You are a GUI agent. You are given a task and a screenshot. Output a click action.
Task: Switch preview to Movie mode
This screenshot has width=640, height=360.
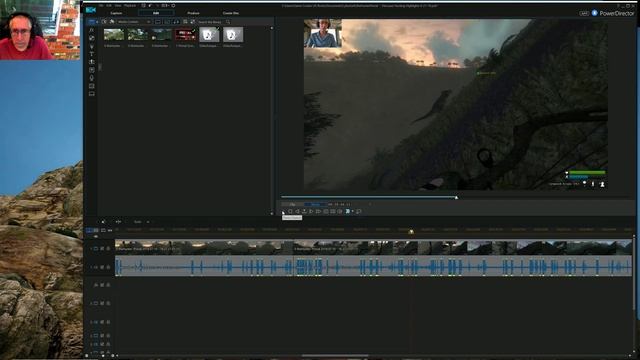316,204
